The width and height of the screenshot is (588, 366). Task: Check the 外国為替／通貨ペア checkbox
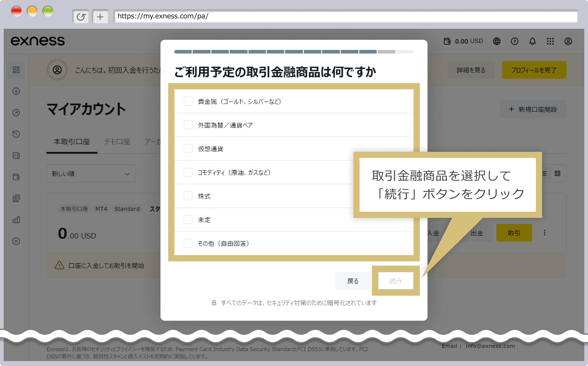188,125
